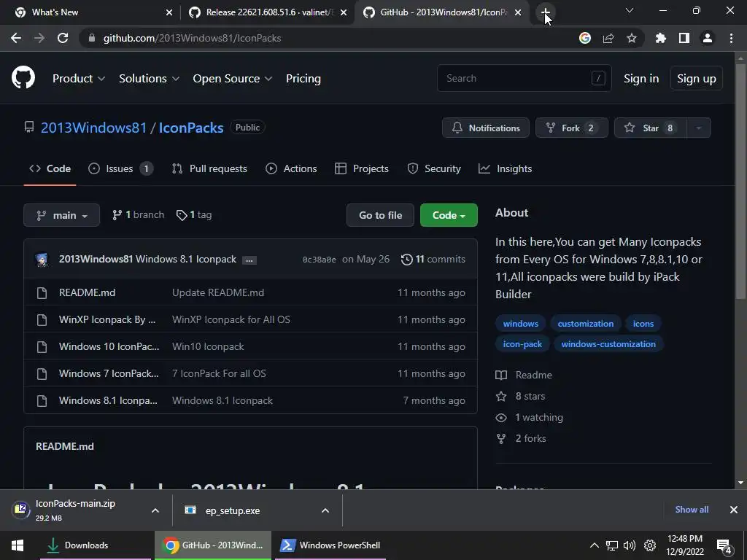Reload the page with refresh icon
Image resolution: width=747 pixels, height=560 pixels.
click(63, 38)
